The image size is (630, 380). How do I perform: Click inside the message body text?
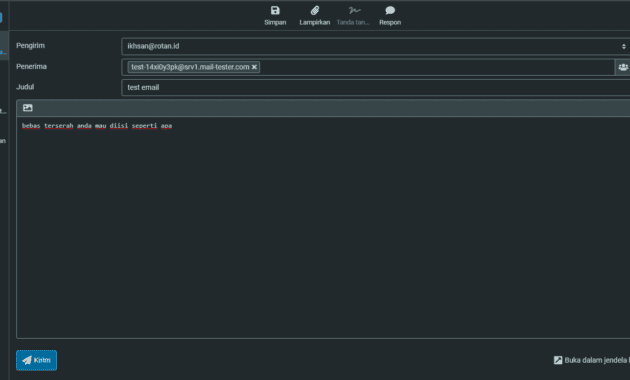click(x=97, y=126)
